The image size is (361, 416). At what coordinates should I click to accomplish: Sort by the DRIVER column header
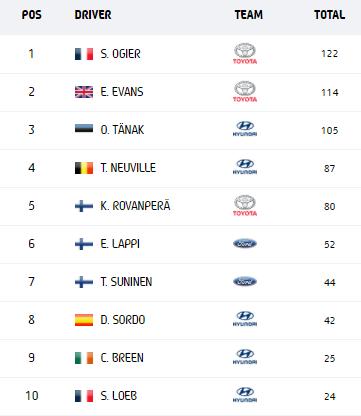(93, 15)
